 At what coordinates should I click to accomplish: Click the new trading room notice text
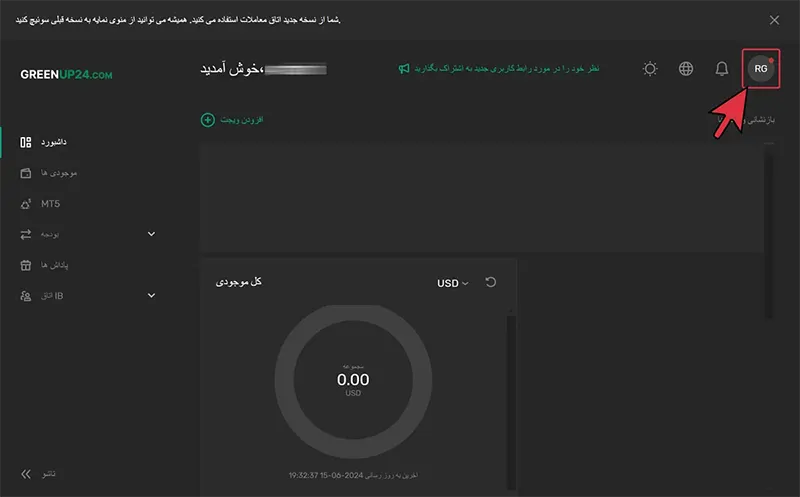point(178,20)
